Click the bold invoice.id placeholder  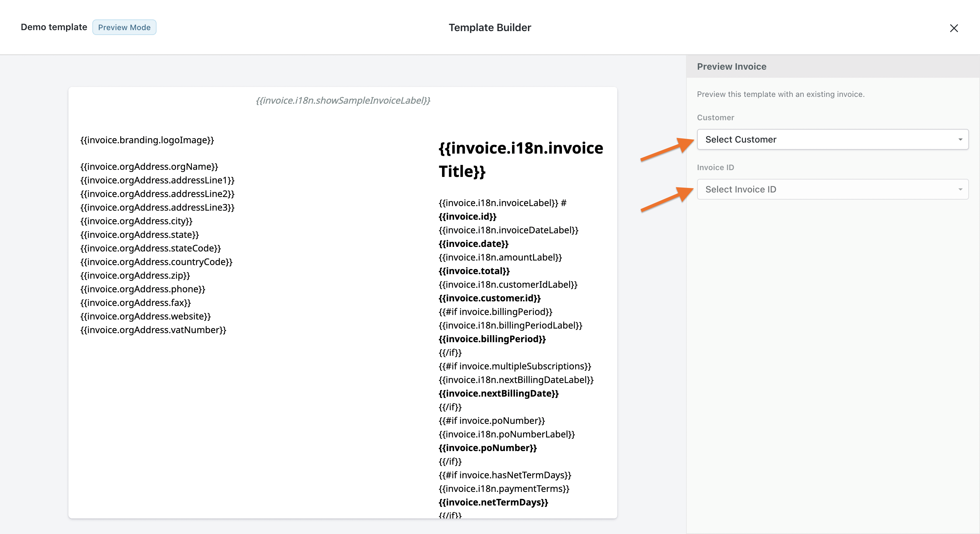[467, 216]
